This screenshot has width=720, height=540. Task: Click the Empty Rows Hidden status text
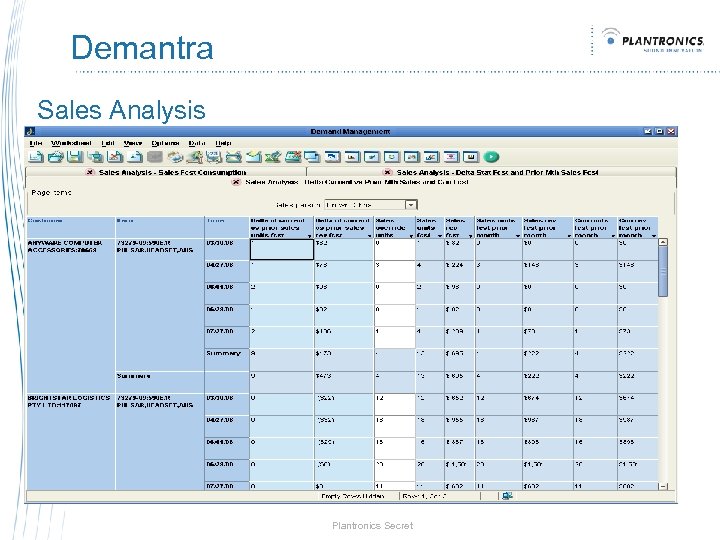pos(353,496)
